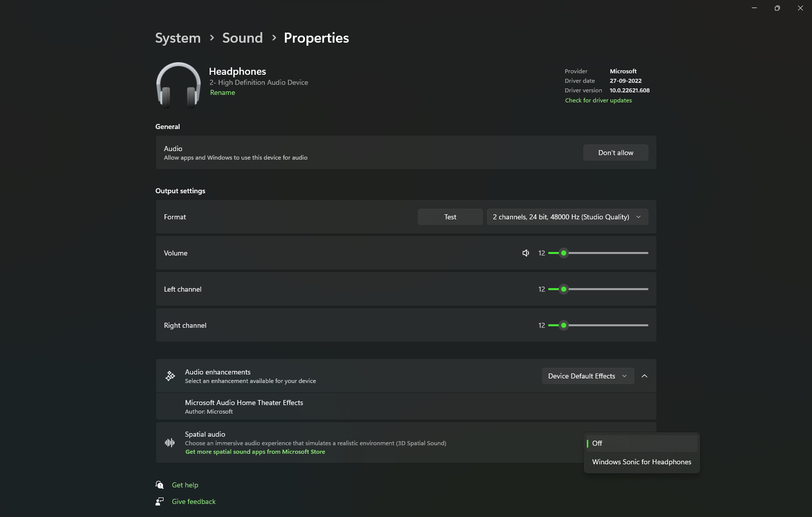
Task: Mute headphones using the volume speaker icon
Action: 526,253
